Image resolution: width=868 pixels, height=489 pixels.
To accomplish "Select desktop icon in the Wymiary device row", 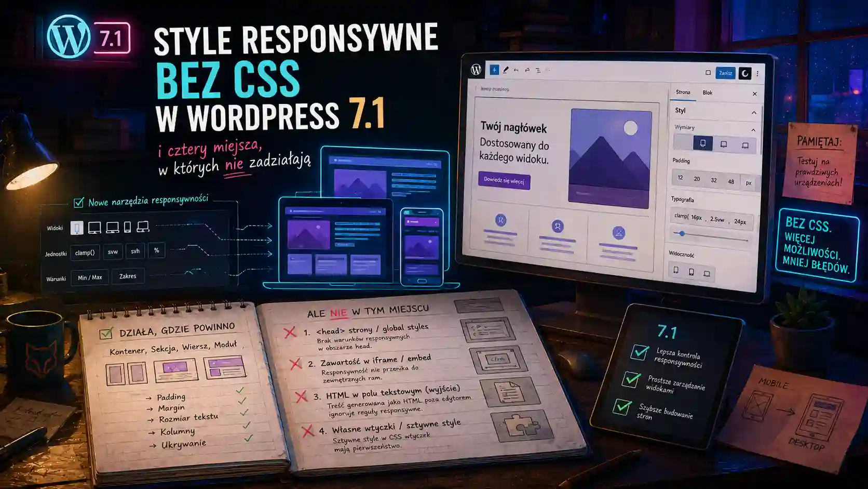I will (x=745, y=145).
